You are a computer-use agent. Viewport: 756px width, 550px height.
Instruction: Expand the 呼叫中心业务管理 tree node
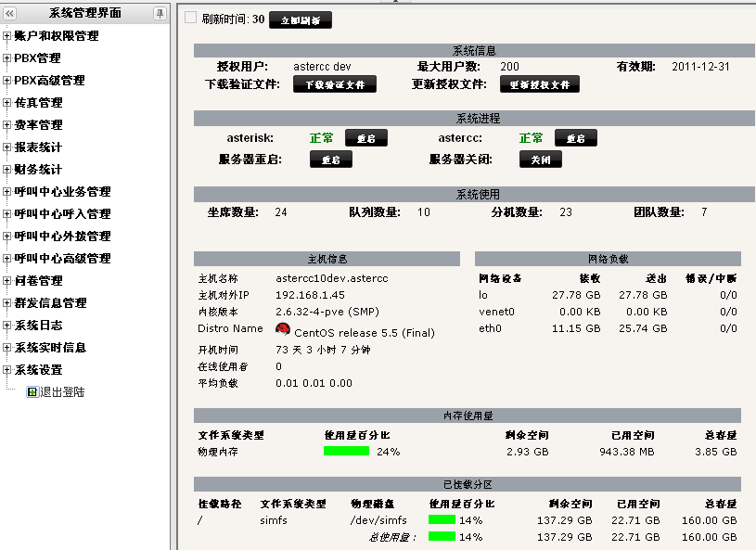[7, 192]
